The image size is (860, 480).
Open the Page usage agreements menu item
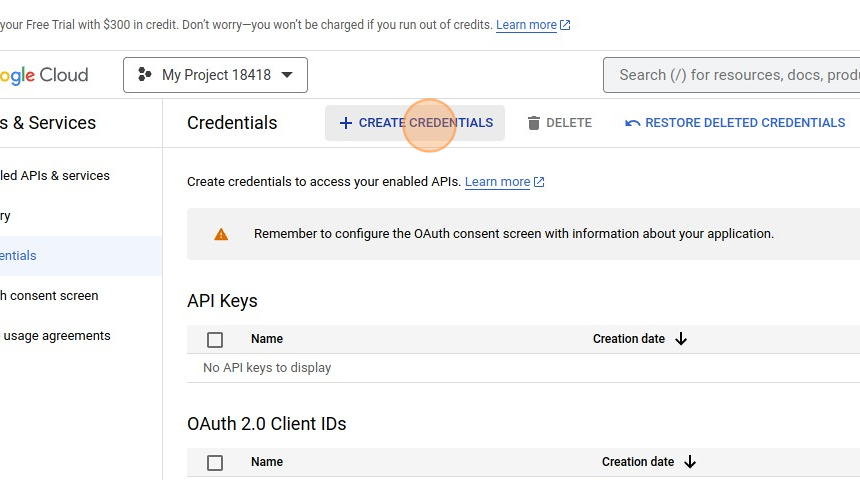(x=56, y=336)
